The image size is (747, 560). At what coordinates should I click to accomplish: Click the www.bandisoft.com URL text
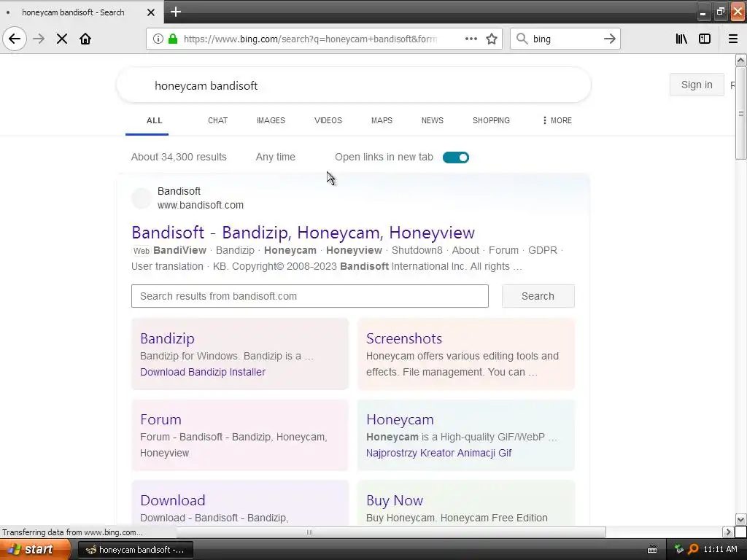tap(201, 205)
